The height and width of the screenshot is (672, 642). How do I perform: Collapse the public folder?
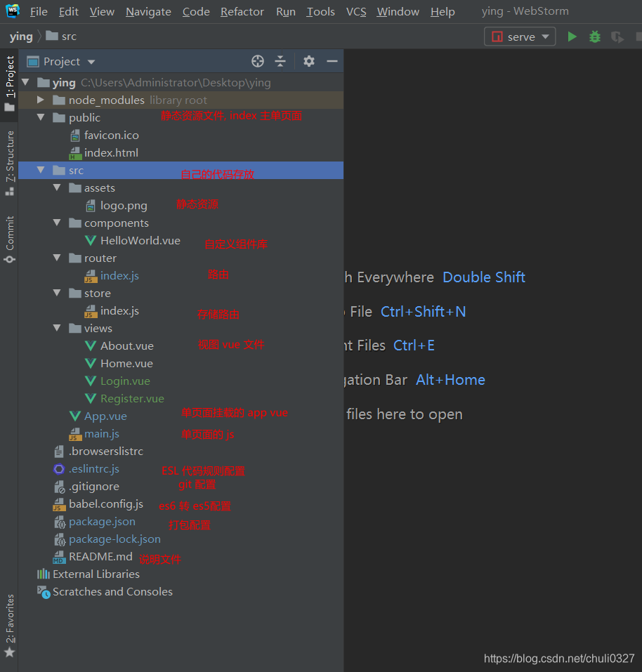pyautogui.click(x=41, y=117)
